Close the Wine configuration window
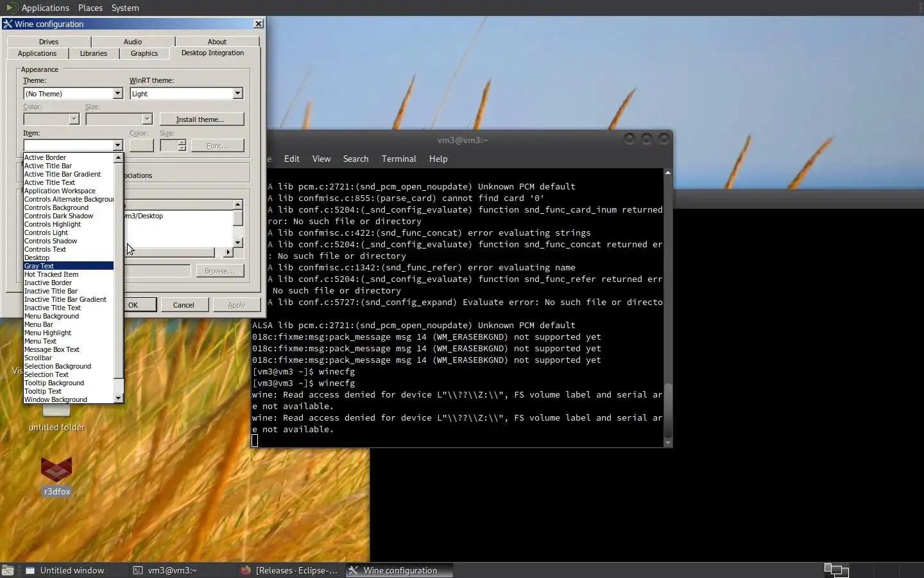Viewport: 924px width, 578px height. (x=259, y=24)
